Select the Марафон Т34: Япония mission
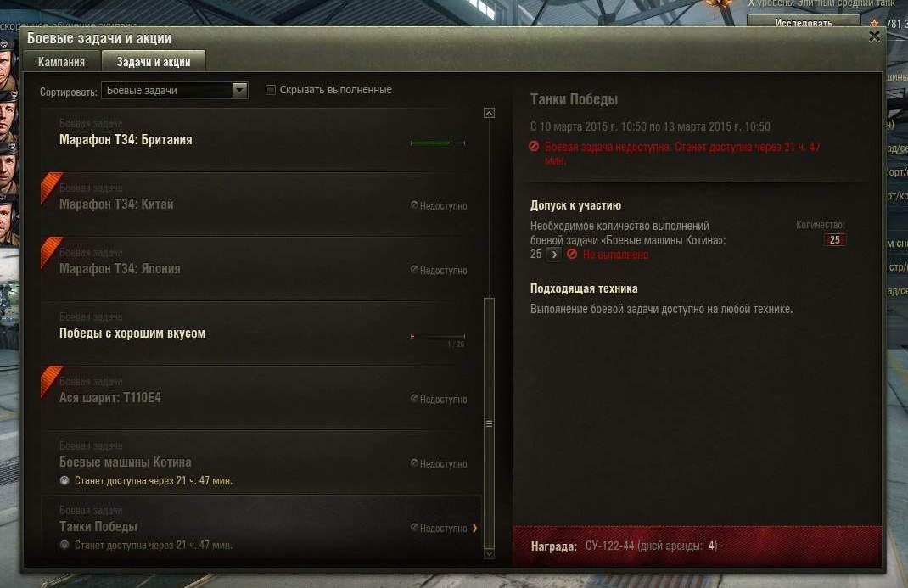908x588 pixels. [261, 268]
